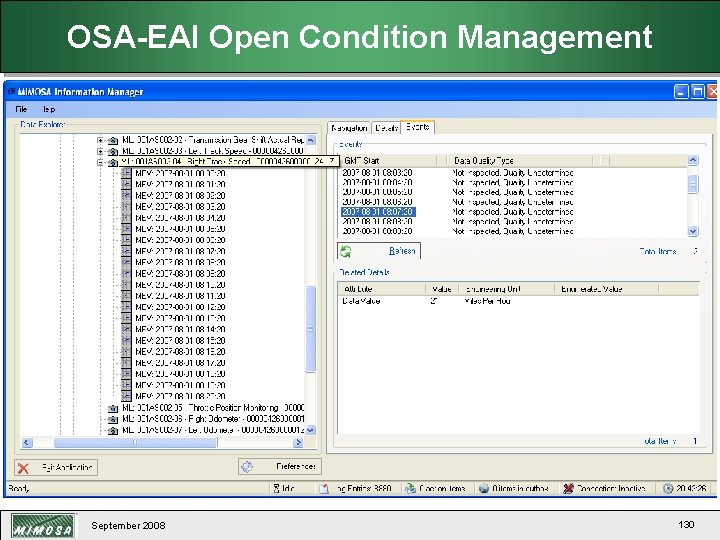Click the Miles Per Hour engineering unit cell
Image resolution: width=720 pixels, height=540 pixels.
pos(487,301)
